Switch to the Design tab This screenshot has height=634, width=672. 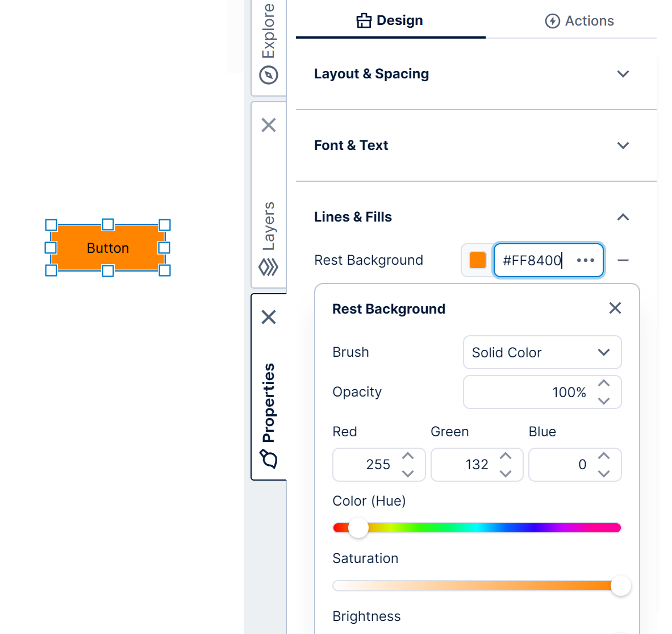coord(390,21)
